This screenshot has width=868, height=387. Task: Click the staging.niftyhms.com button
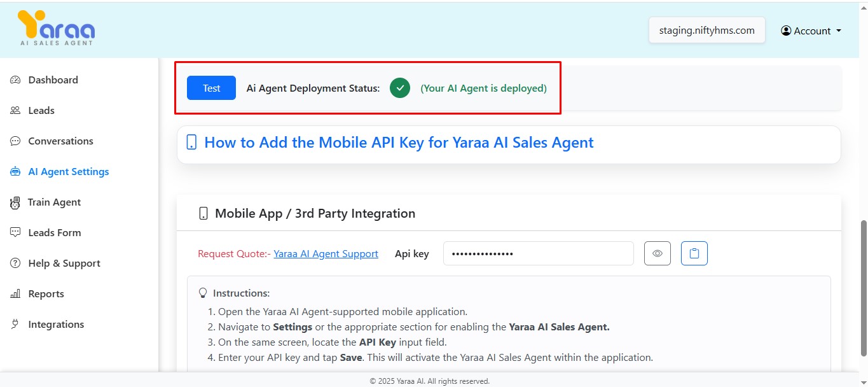(x=706, y=30)
